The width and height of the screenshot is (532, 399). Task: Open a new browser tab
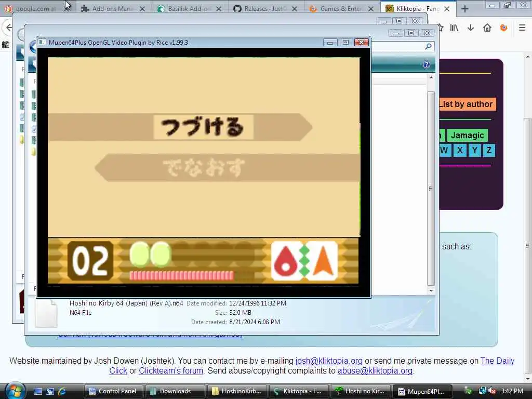tap(465, 9)
